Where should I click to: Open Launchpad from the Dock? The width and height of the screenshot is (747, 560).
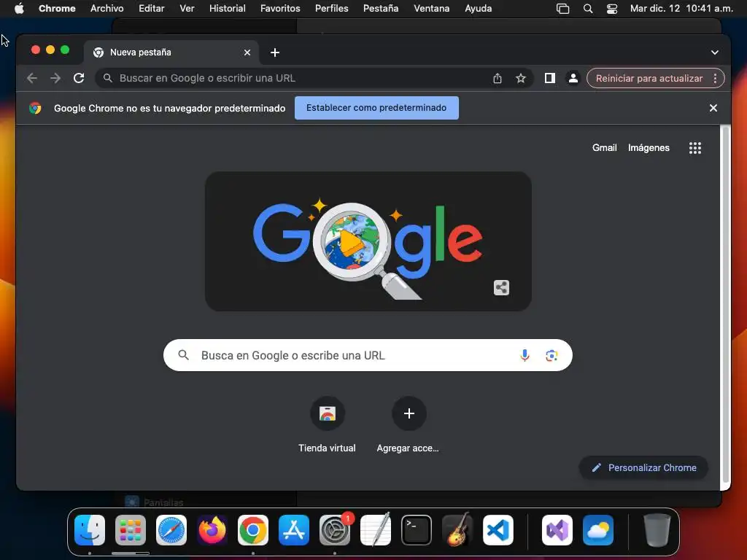(x=131, y=530)
